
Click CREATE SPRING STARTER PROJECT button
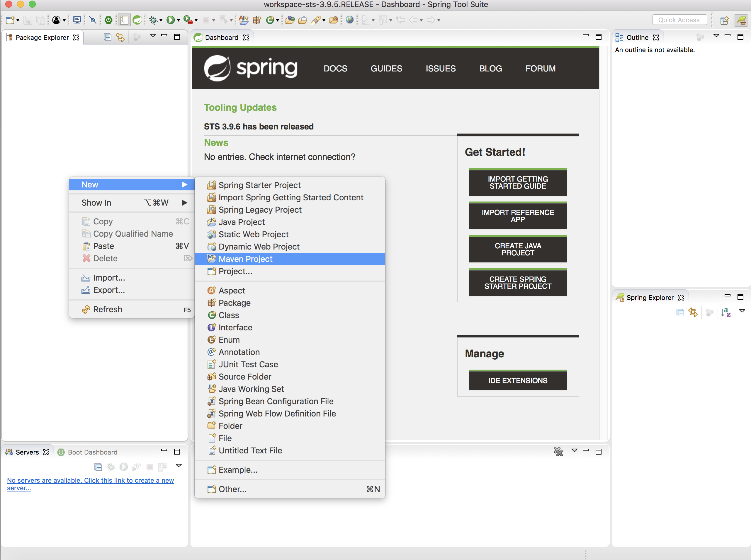tap(518, 282)
